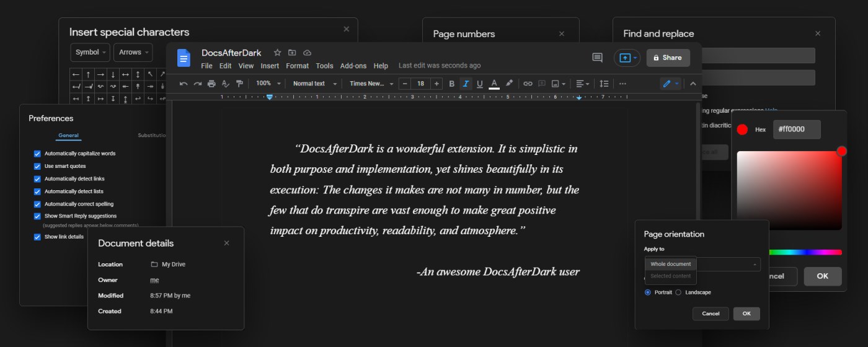Image resolution: width=868 pixels, height=347 pixels.
Task: Select Landscape orientation
Action: click(x=678, y=292)
